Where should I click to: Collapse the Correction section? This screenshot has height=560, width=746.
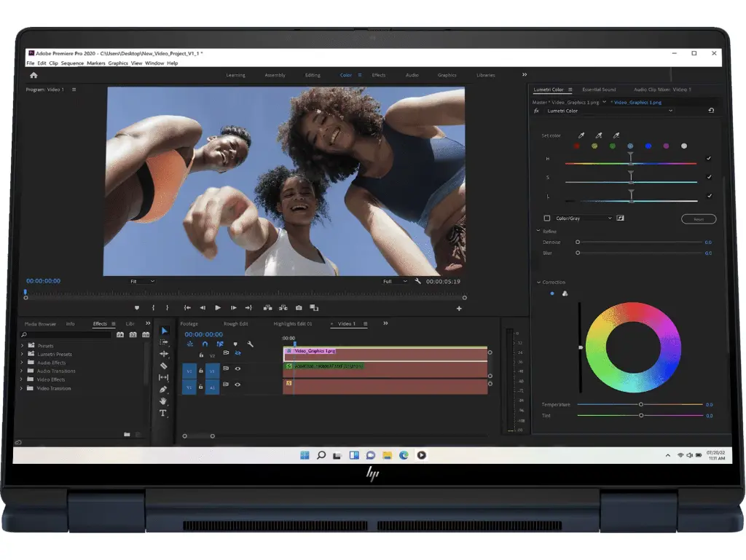pos(538,283)
